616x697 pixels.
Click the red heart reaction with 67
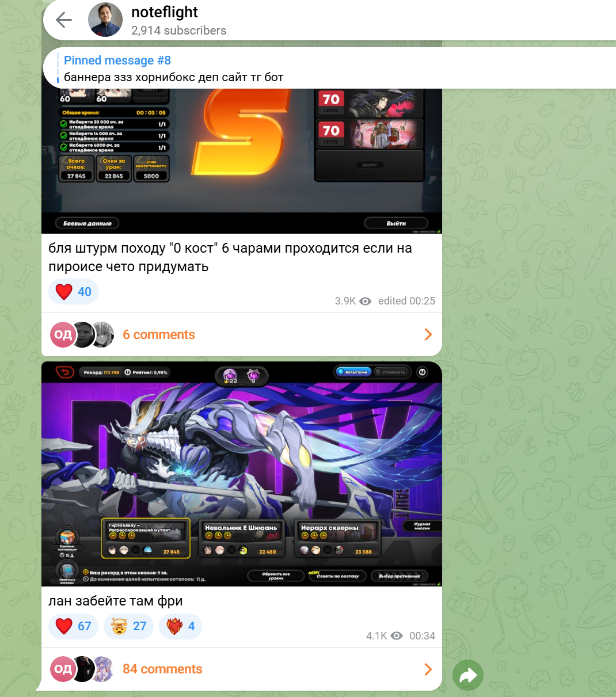click(x=74, y=626)
